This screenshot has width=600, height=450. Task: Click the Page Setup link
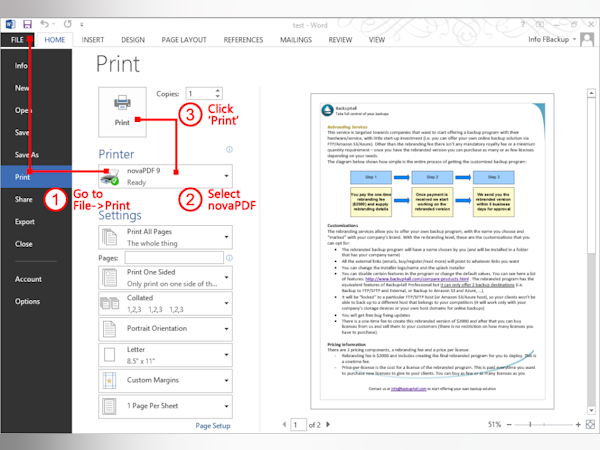coord(213,426)
